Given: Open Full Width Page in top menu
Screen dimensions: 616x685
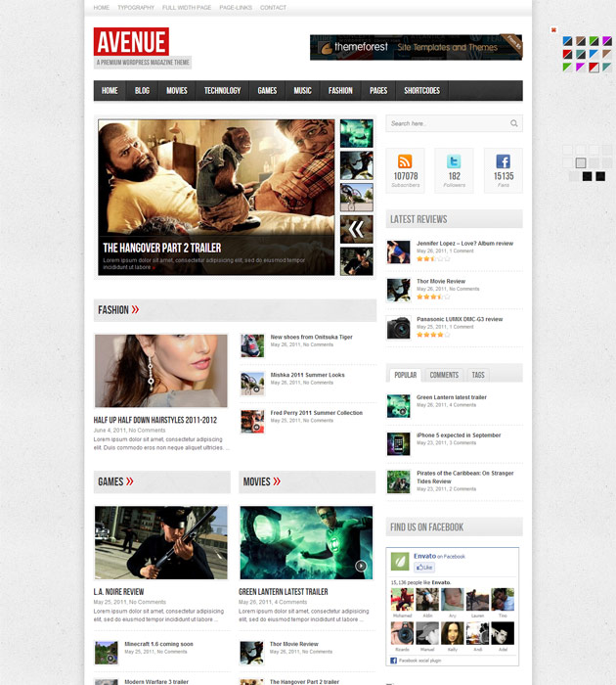Looking at the screenshot, I should [187, 8].
